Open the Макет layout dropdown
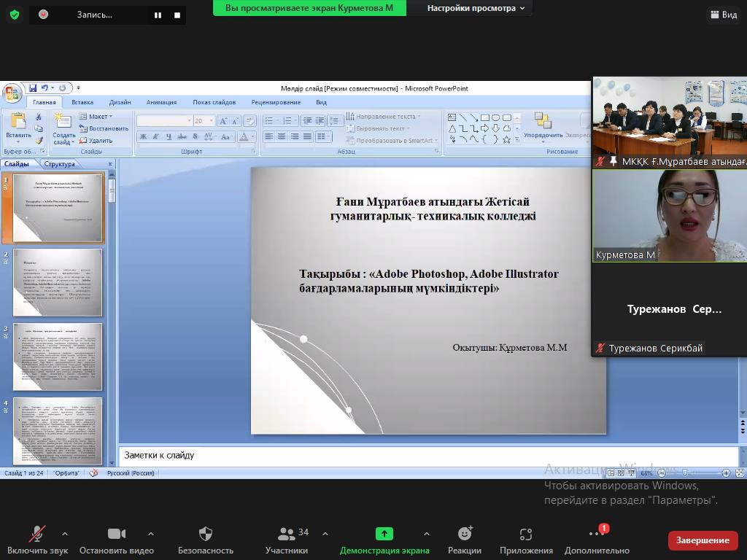This screenshot has width=747, height=560. click(x=96, y=117)
